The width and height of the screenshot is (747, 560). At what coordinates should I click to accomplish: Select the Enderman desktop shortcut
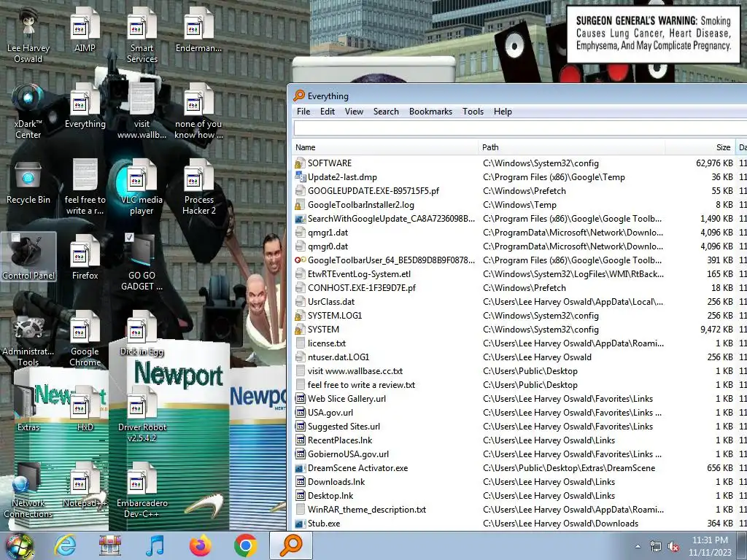click(x=198, y=30)
